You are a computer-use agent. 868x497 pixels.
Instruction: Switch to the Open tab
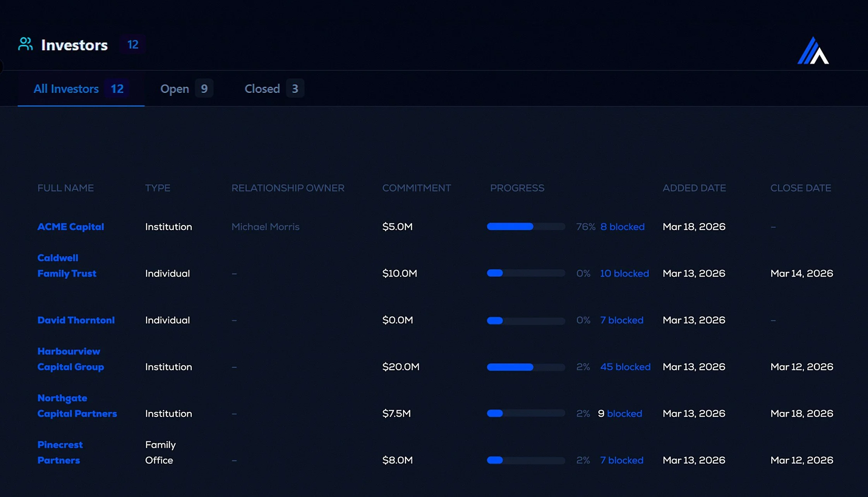186,89
